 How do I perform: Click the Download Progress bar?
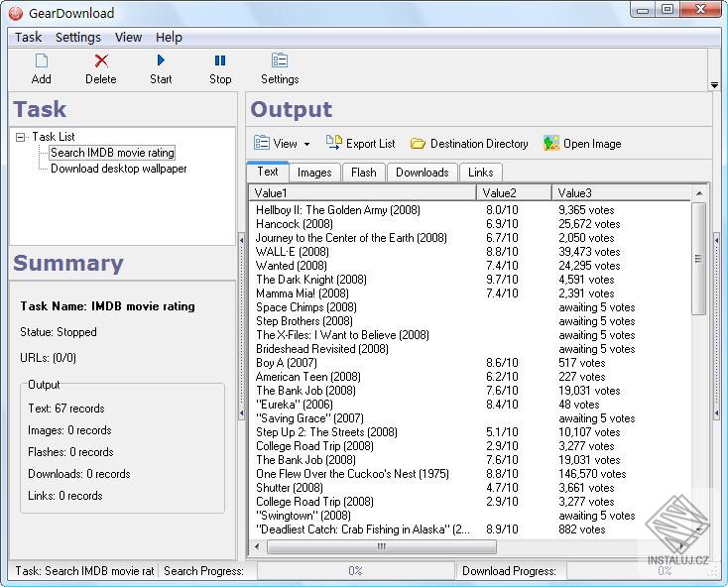coord(643,571)
